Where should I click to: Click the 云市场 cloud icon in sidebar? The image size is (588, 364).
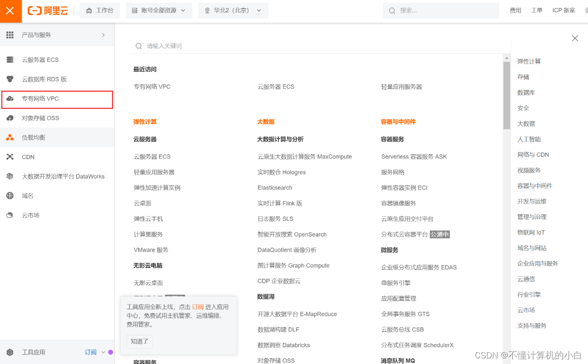click(10, 215)
